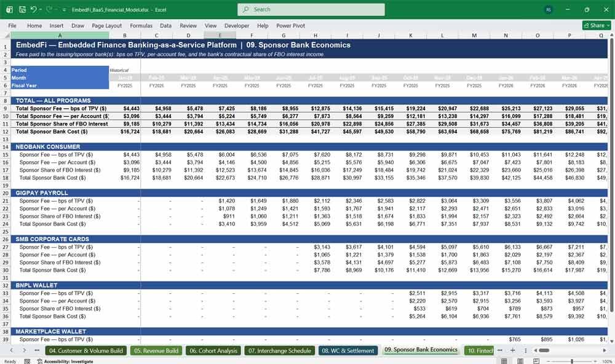
Task: Open the Formulas tab
Action: pos(141,25)
